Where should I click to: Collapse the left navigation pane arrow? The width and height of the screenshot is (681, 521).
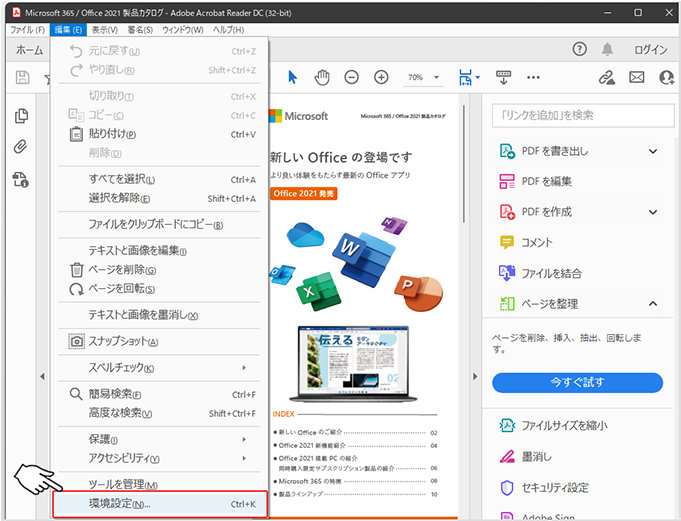42,376
